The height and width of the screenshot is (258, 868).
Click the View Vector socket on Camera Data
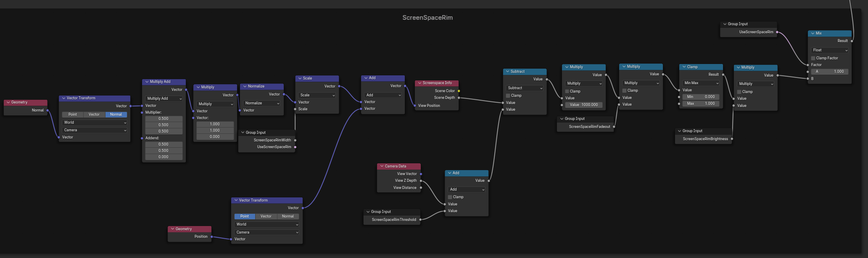[x=421, y=174]
